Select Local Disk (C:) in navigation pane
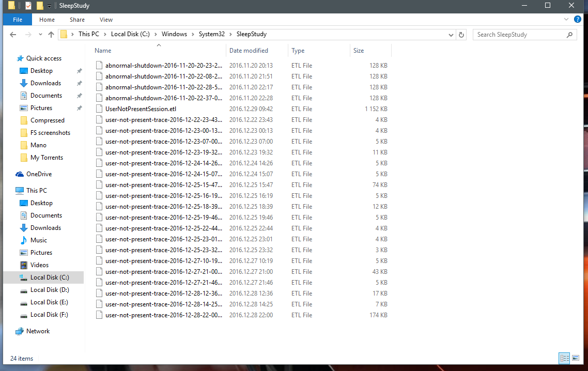Image resolution: width=588 pixels, height=371 pixels. [x=50, y=277]
